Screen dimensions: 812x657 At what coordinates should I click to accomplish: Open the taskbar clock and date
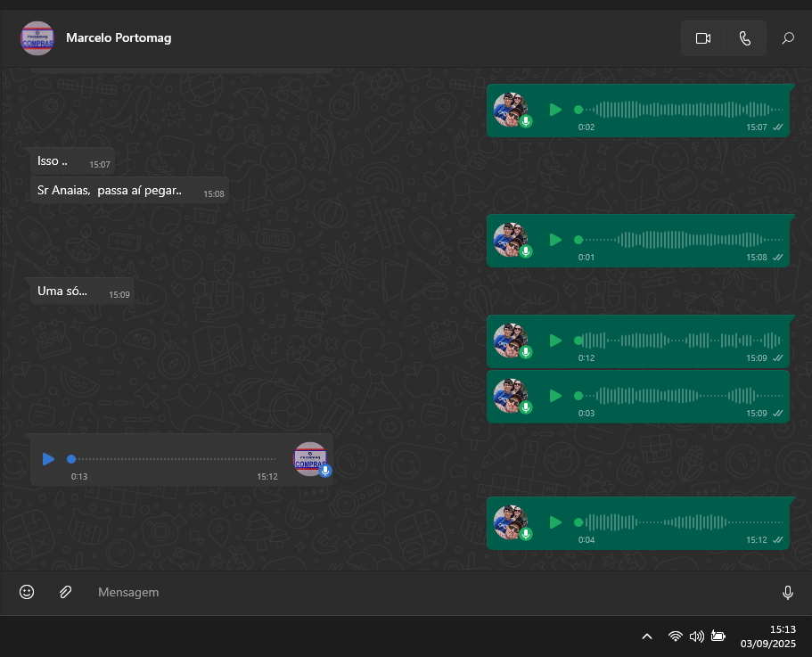pos(768,636)
